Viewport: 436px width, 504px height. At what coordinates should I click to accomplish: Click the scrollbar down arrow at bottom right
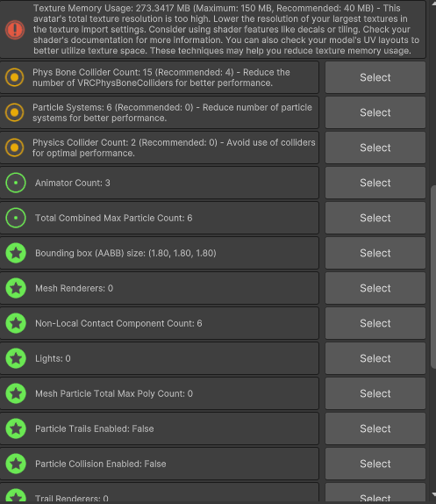(433, 494)
